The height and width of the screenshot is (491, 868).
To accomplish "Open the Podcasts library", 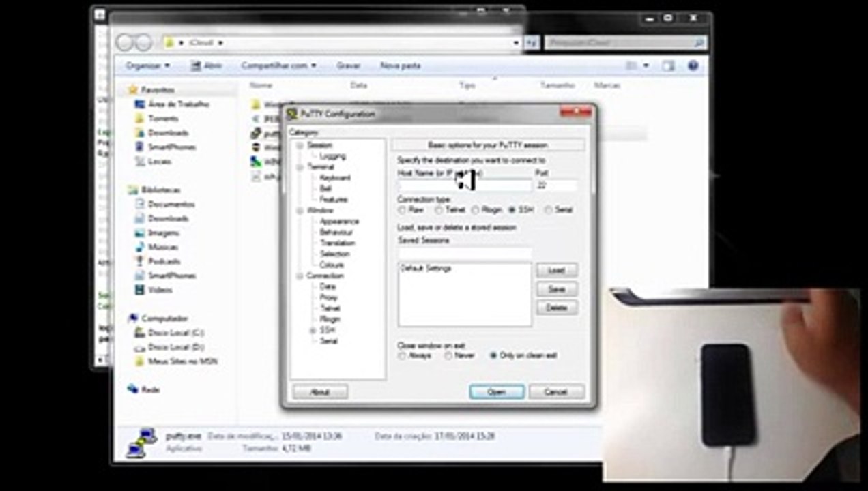I will point(164,261).
